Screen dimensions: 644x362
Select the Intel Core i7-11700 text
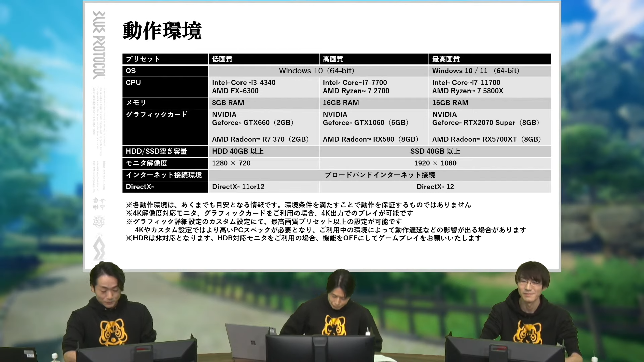[x=466, y=83]
